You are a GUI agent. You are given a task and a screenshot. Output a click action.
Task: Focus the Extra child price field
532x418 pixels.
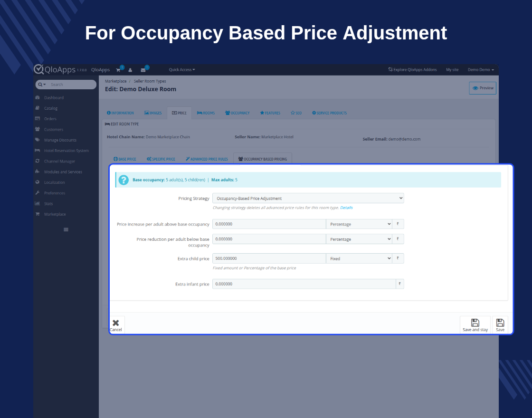(269, 258)
